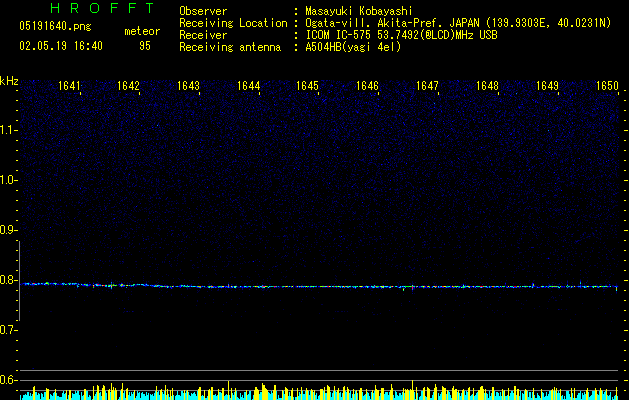Click the Receiving antenna label
This screenshot has width=629, height=400.
tap(230, 47)
